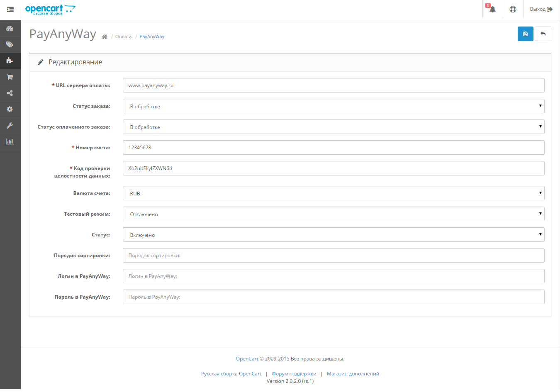Open the extensions puzzle icon in sidebar
This screenshot has height=392, width=560.
10,61
